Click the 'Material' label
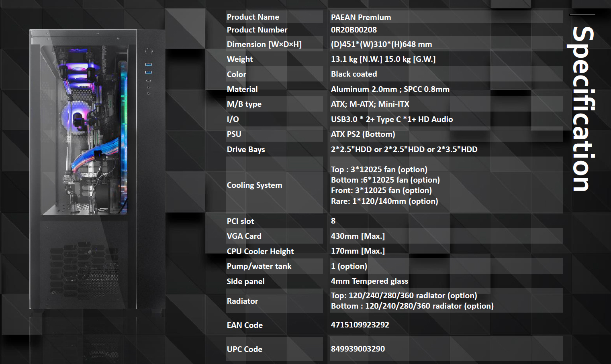The height and width of the screenshot is (364, 611). [242, 89]
